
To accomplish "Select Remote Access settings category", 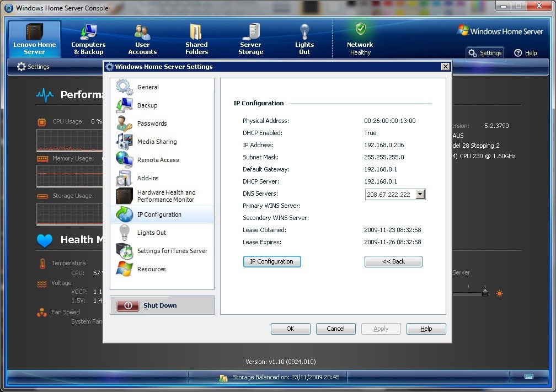I will tap(162, 160).
